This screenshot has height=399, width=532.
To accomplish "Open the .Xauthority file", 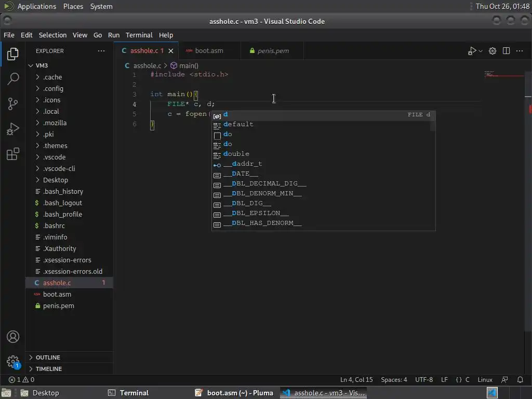I will (69, 249).
